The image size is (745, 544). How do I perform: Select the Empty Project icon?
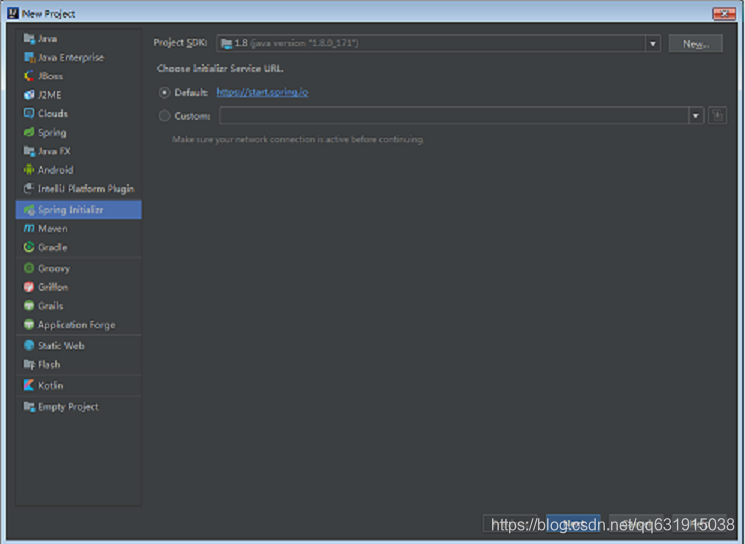tap(29, 407)
